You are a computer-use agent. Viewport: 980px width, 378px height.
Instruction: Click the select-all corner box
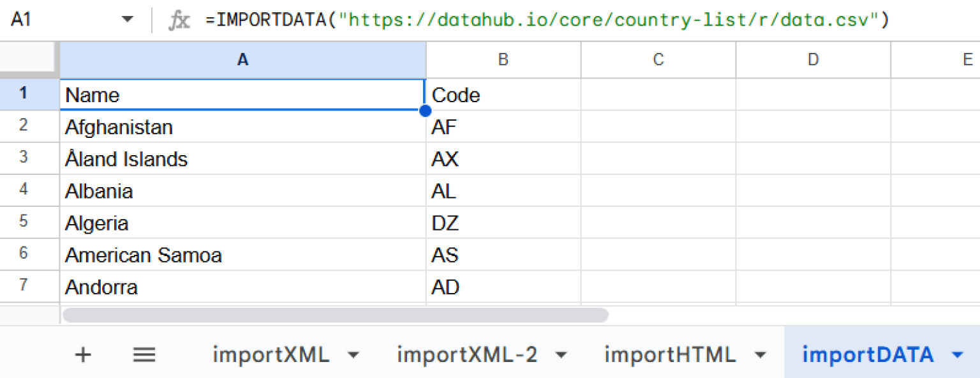29,60
